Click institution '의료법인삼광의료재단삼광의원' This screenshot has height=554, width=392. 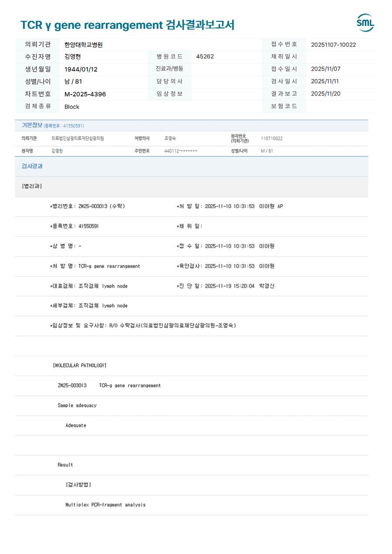click(78, 138)
